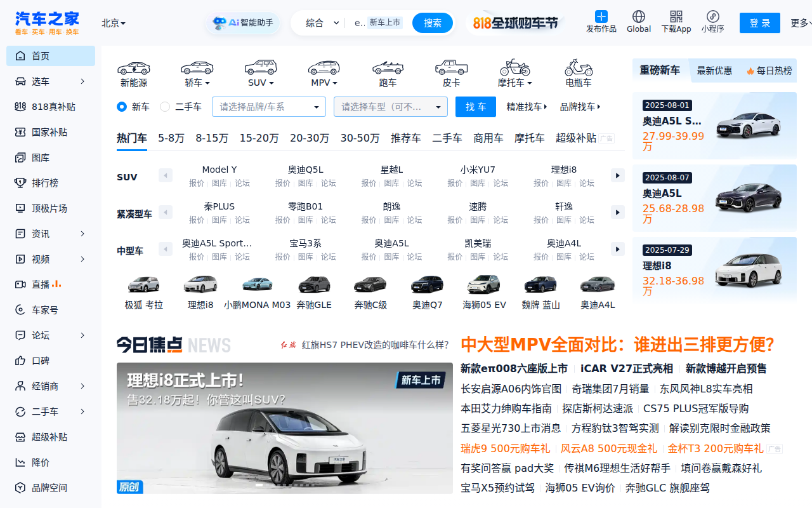
Task: Open the 皮卡 pickup truck icon
Action: pyautogui.click(x=451, y=67)
